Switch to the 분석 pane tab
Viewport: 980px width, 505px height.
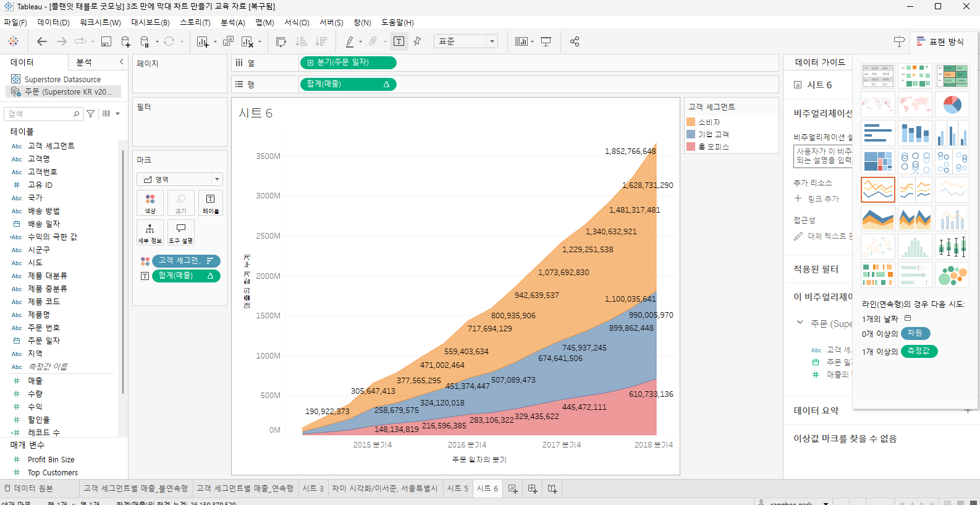coord(84,62)
